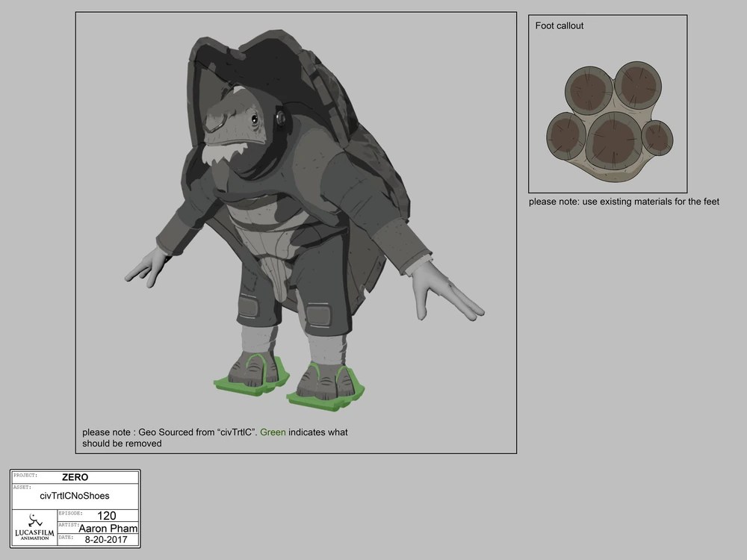
Task: Click the green-colored word "Green"
Action: pyautogui.click(x=273, y=432)
